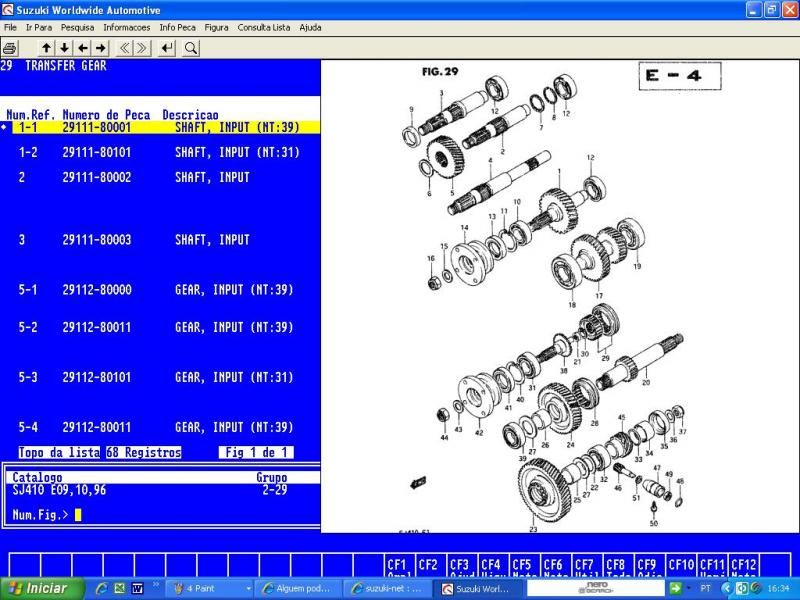Launch Excel from the quick launch bar
Viewport: 800px width, 600px height.
[119, 588]
